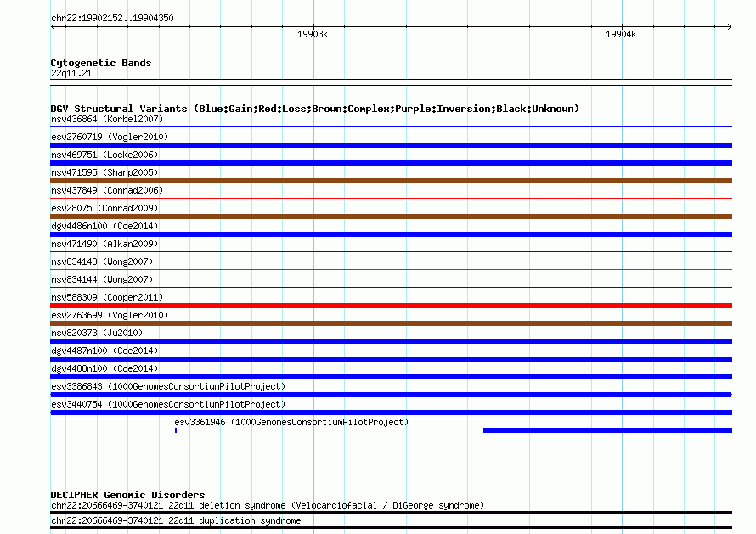Screen dimensions: 756x534
Task: Select the esv3386843 1000Genomes variant label
Action: 168,386
